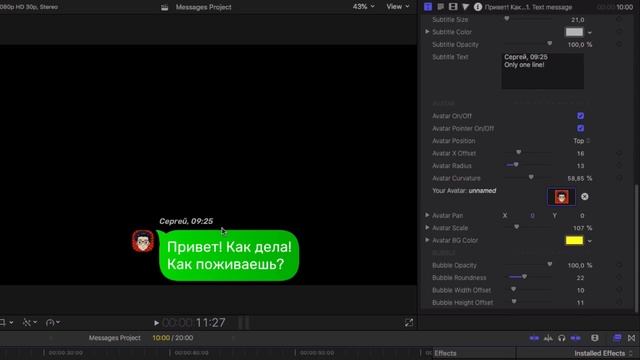Select the green message bubble in viewer

[x=229, y=256]
